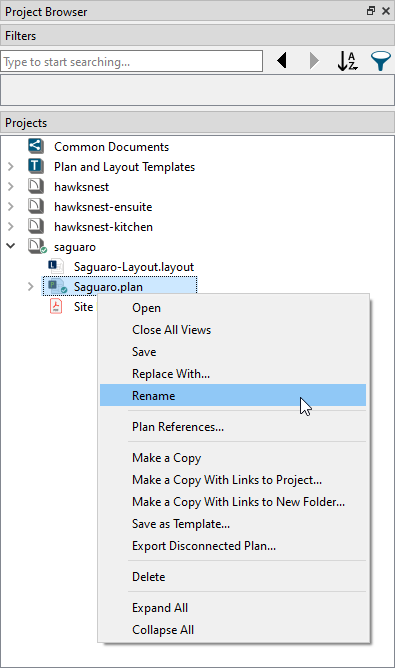Choose Open from the context menu
This screenshot has width=395, height=668.
coord(233,308)
